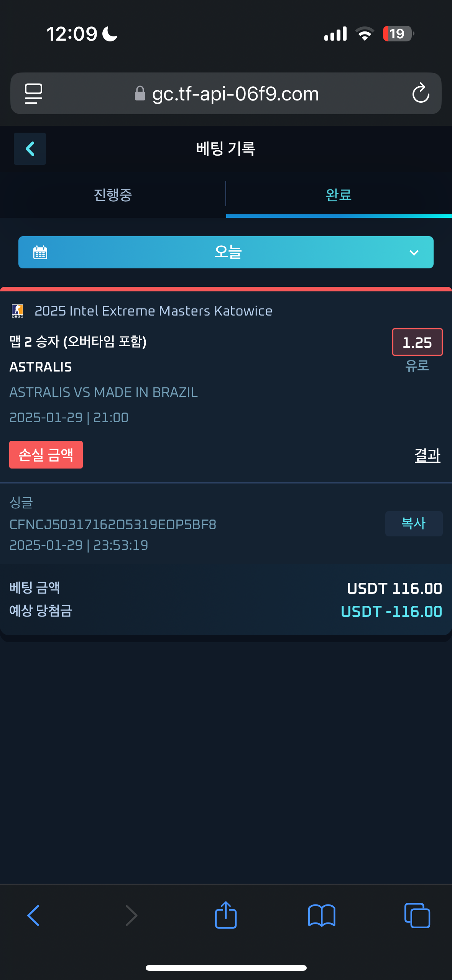Go back with Safari bottom back arrow

33,916
